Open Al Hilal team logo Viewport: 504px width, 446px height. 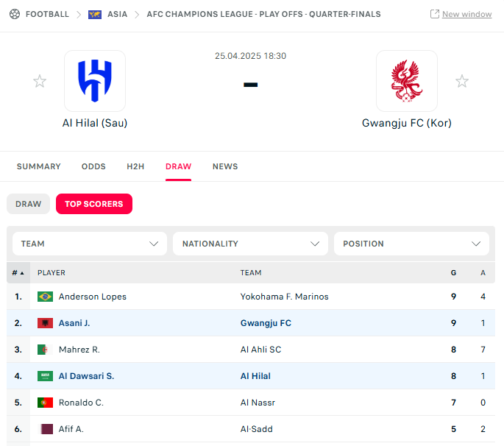(95, 81)
